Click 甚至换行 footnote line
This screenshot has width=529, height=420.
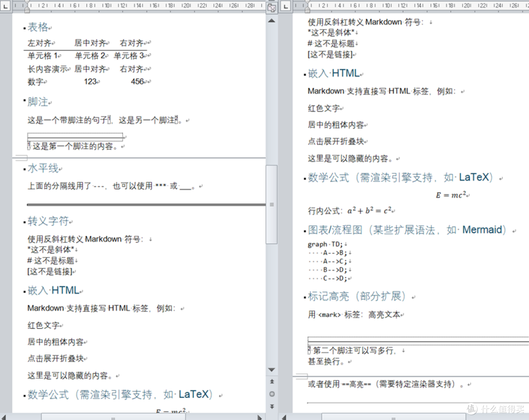(326, 362)
